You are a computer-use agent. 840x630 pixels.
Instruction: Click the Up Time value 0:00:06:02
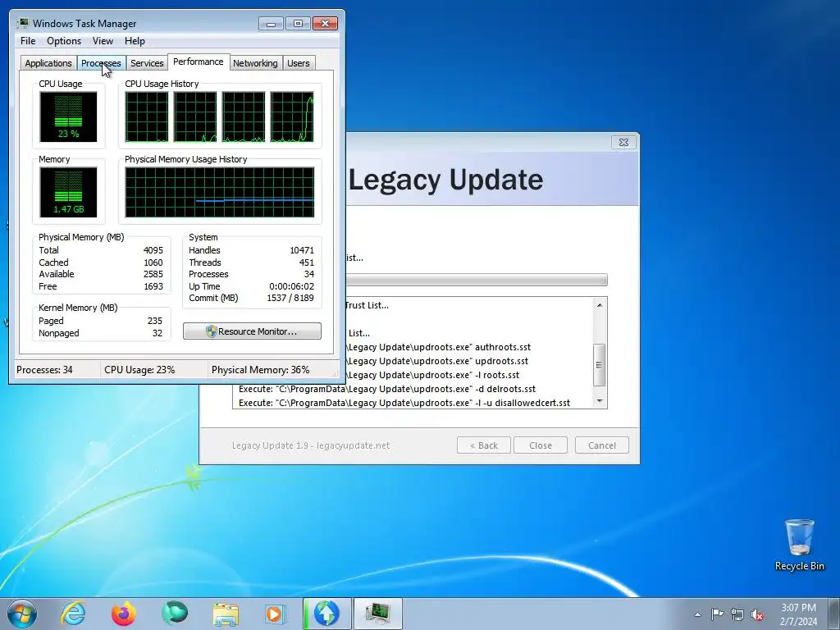[291, 286]
